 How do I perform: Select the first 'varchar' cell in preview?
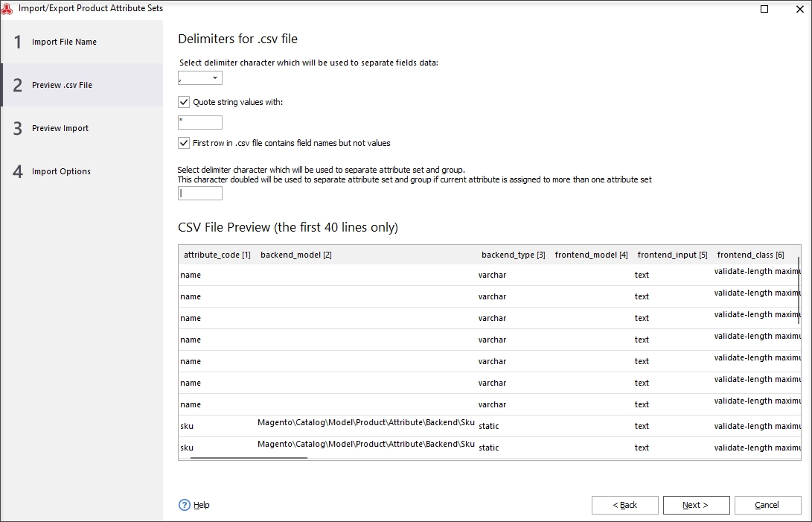[493, 275]
